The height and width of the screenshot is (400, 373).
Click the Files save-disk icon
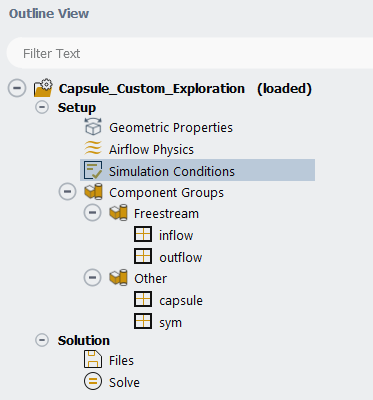tap(93, 359)
